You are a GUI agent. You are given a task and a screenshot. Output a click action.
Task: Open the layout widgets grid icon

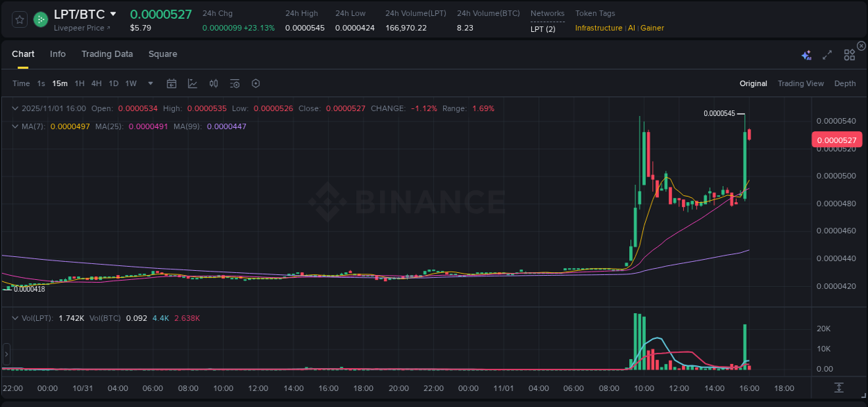pyautogui.click(x=849, y=55)
